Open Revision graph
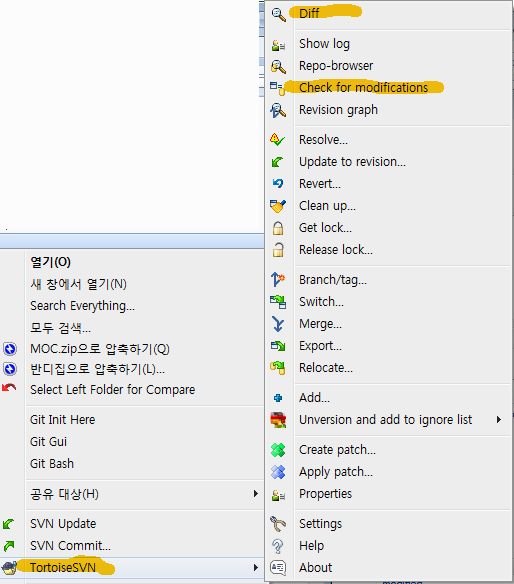Screen dimensions: 514x584 pyautogui.click(x=338, y=110)
